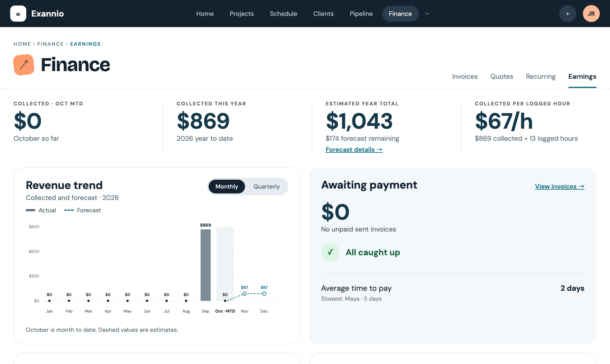The width and height of the screenshot is (610, 364).
Task: Go to Home in top navigation
Action: [x=205, y=14]
